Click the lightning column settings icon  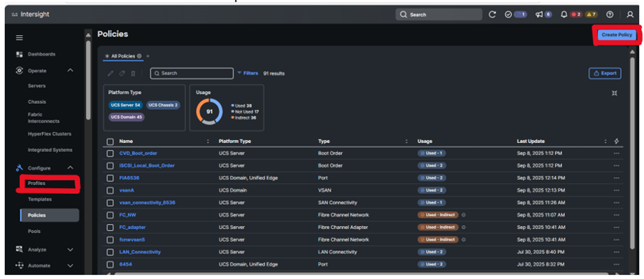click(616, 141)
